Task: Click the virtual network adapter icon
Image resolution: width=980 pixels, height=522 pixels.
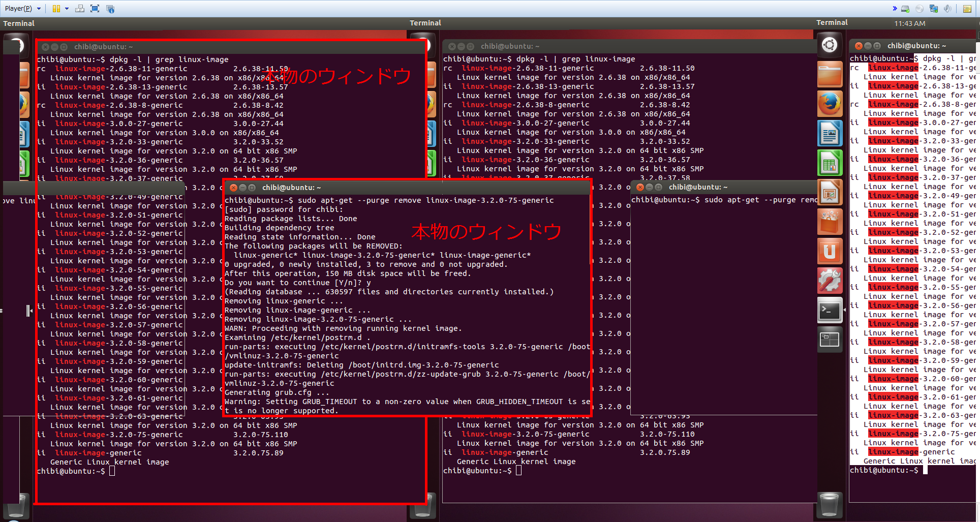Action: tap(934, 9)
